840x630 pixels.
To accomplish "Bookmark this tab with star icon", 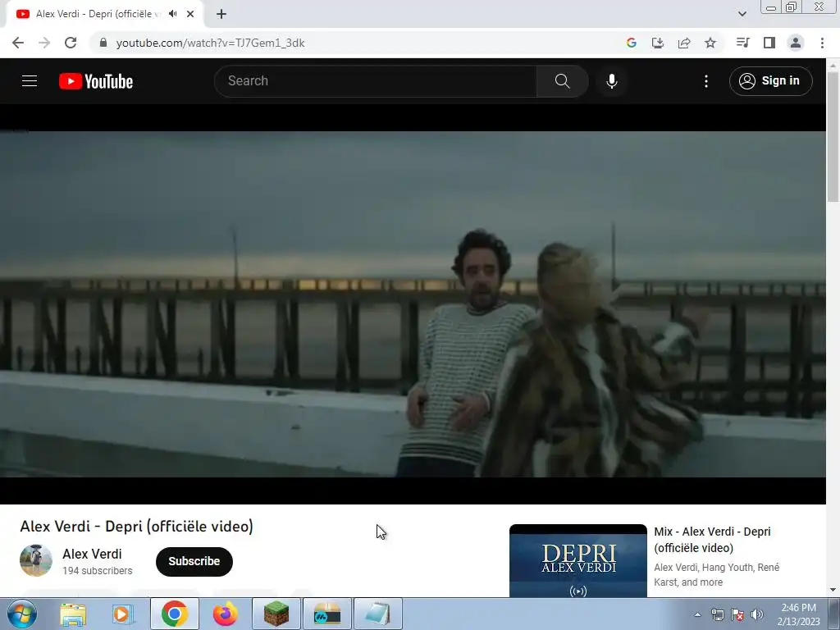I will pyautogui.click(x=710, y=43).
